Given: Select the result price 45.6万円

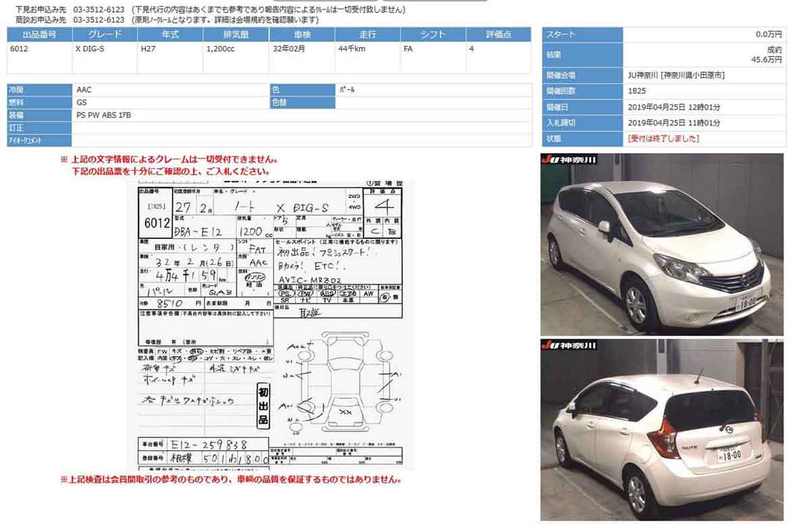Looking at the screenshot, I should click(x=767, y=60).
